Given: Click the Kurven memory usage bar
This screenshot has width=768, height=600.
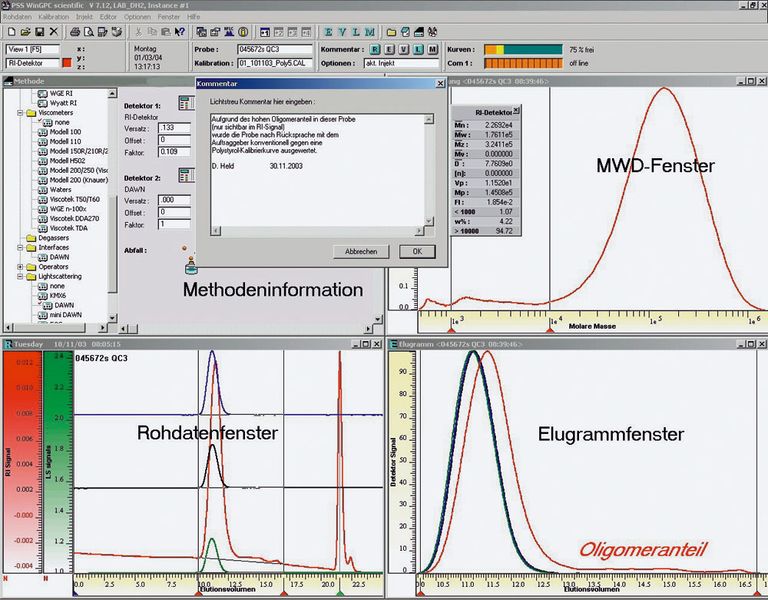Looking at the screenshot, I should (523, 49).
